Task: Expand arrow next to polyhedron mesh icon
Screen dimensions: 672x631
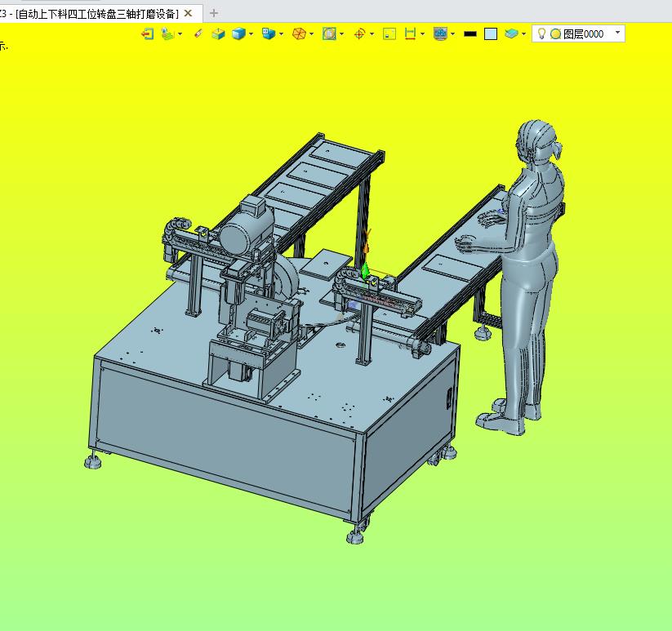Action: click(312, 33)
